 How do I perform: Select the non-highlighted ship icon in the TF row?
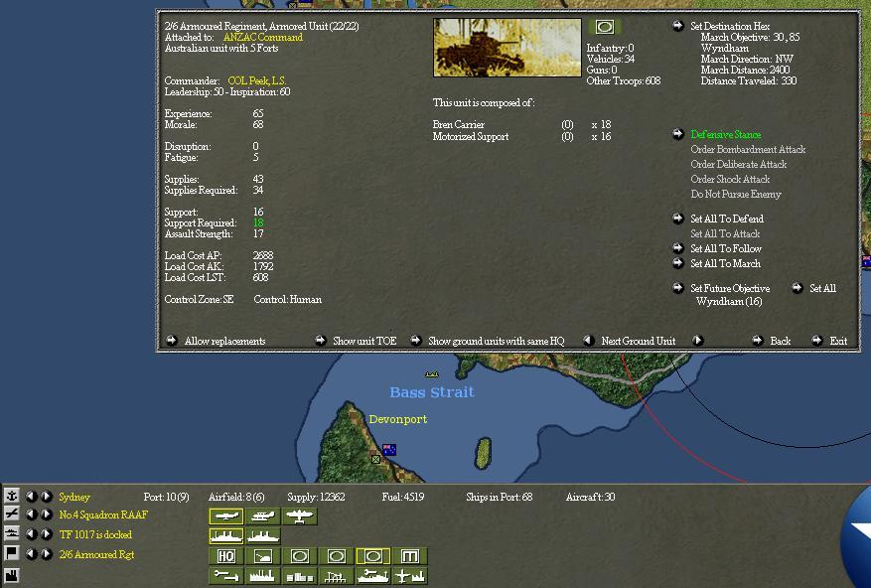click(x=263, y=536)
